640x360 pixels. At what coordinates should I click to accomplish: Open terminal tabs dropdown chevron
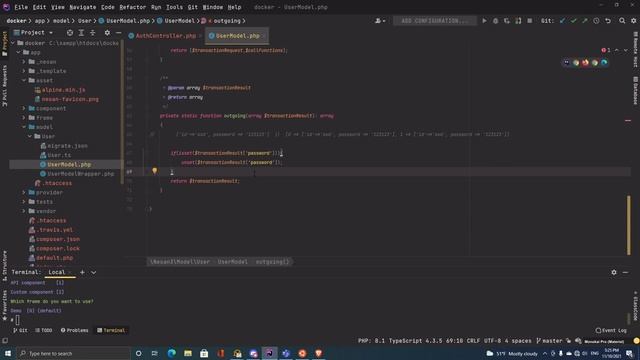93,272
